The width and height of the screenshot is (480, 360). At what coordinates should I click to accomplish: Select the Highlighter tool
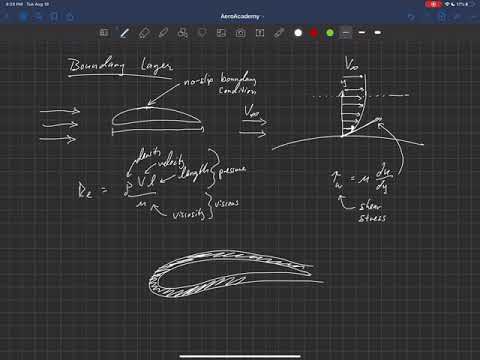click(x=163, y=33)
